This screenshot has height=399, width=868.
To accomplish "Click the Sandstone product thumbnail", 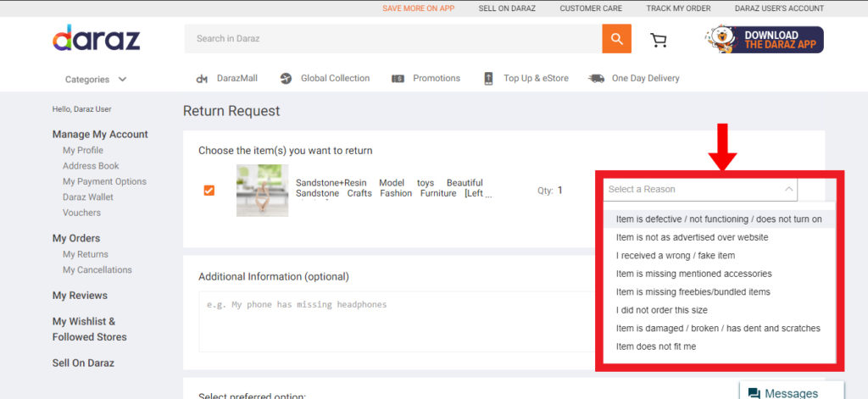I will (x=263, y=191).
